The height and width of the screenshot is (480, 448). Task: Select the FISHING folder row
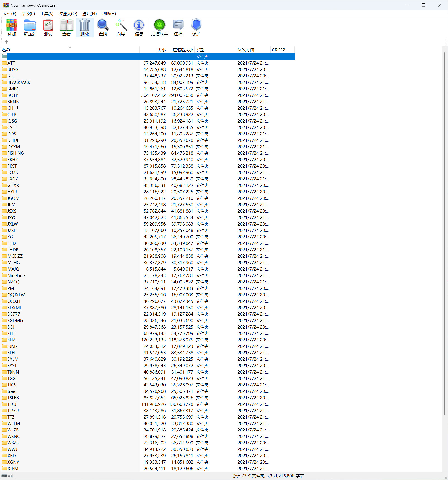tap(16, 153)
